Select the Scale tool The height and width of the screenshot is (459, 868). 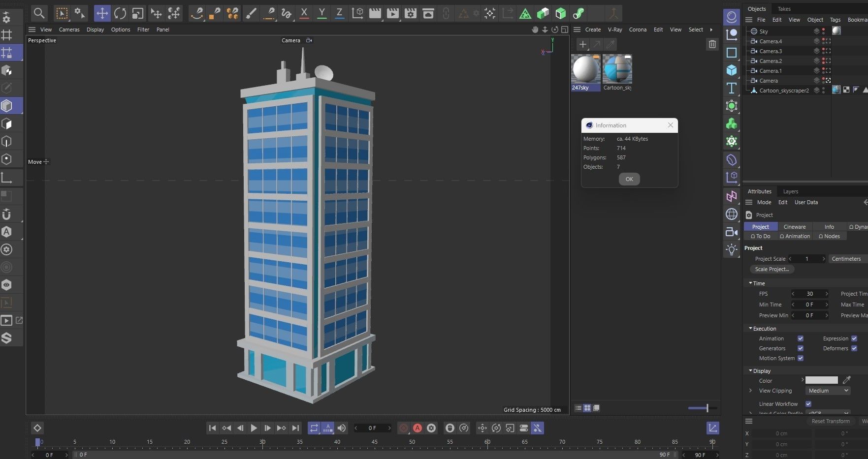coord(138,13)
